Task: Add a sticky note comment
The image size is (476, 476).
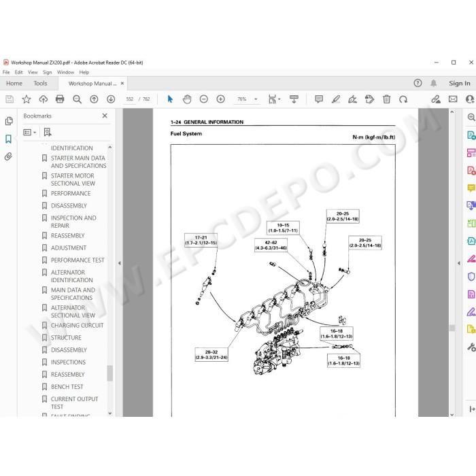Action: 319,99
